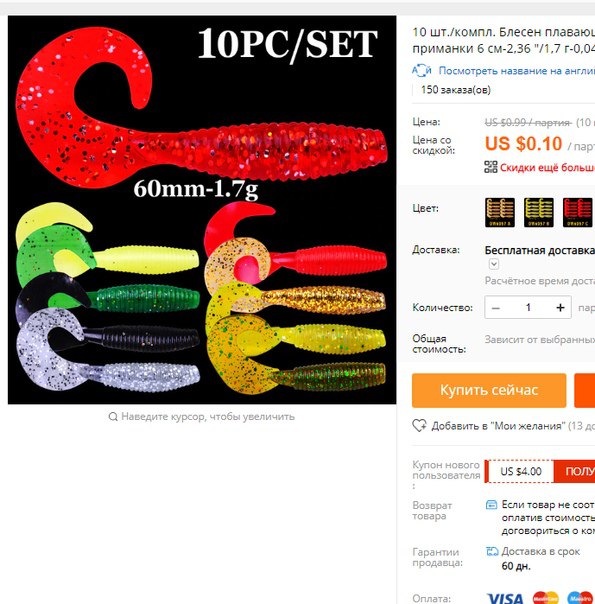The image size is (595, 604).
Task: Click the VISA payment logo
Action: pyautogui.click(x=505, y=598)
